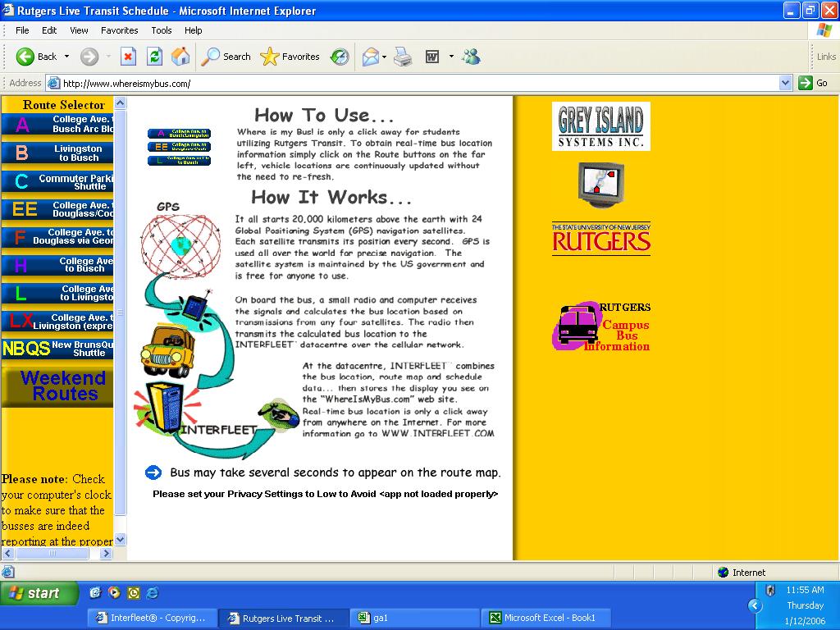
Task: Expand hidden system tray icons arrow
Action: (755, 606)
